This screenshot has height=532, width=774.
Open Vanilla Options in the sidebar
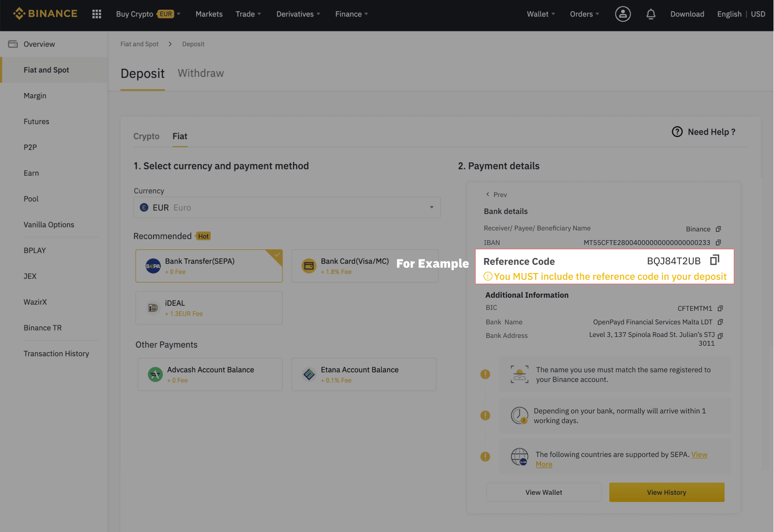tap(49, 225)
